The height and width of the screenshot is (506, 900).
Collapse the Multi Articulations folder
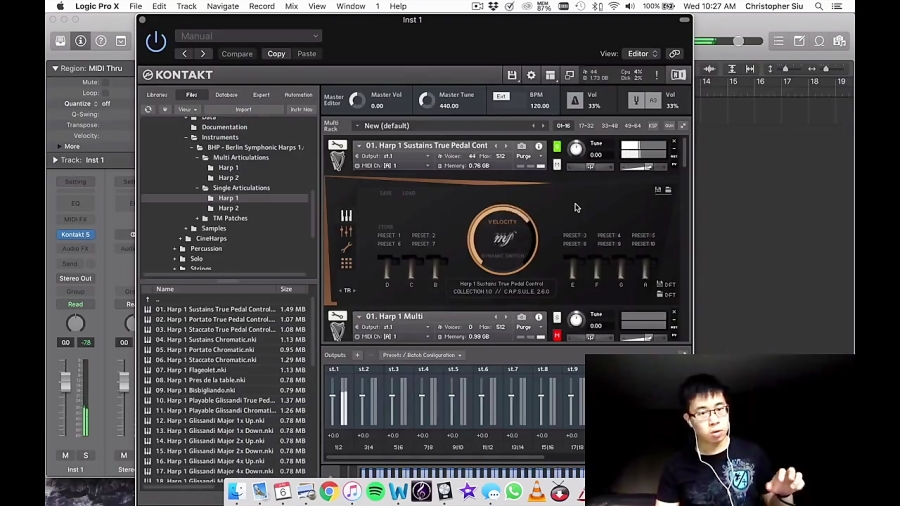click(x=197, y=157)
